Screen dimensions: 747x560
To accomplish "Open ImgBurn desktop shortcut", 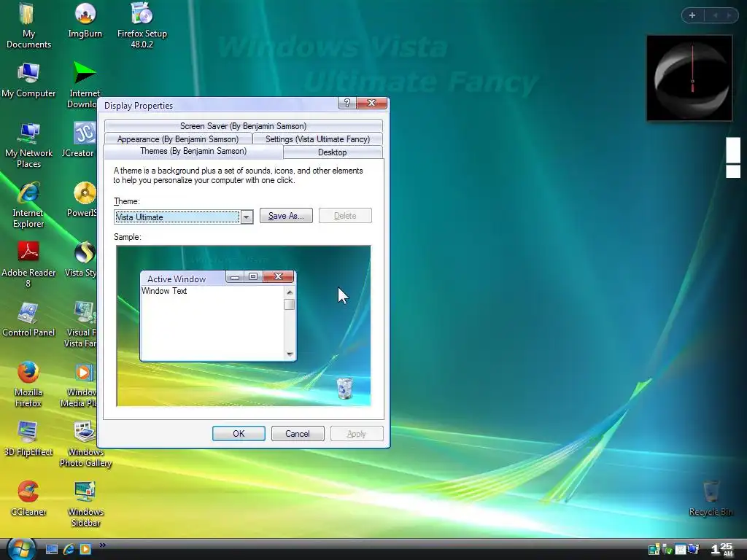I will pos(85,20).
